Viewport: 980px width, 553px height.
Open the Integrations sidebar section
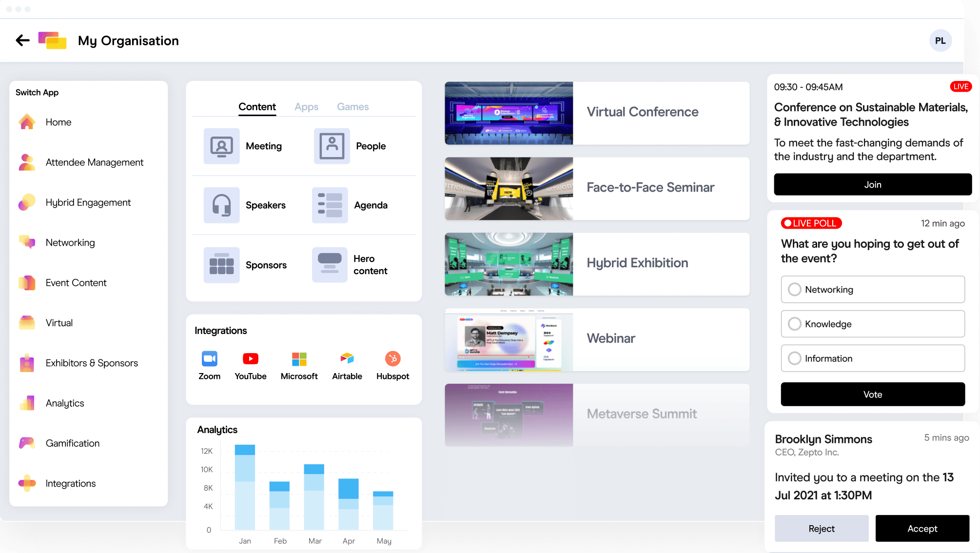coord(71,483)
